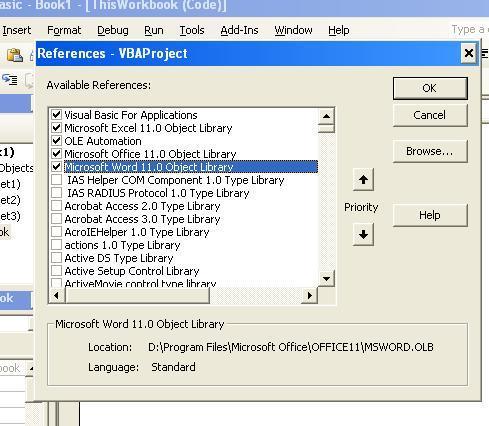Check Acrobat Access 3.0 Type Library
Viewport: 489px width, 426px height.
pyautogui.click(x=57, y=218)
